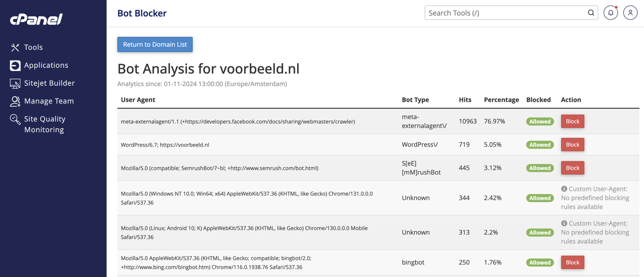Open the user account menu icon
The height and width of the screenshot is (277, 644).
click(x=630, y=13)
